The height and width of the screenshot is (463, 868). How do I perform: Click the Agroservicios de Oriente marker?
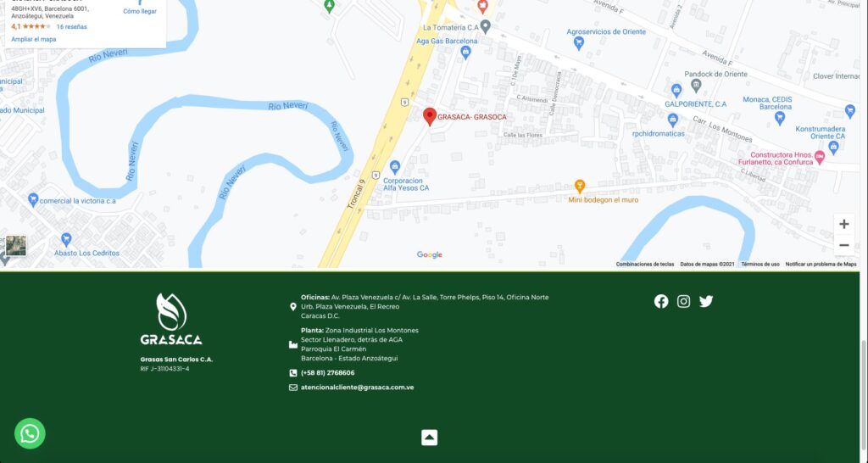click(578, 42)
